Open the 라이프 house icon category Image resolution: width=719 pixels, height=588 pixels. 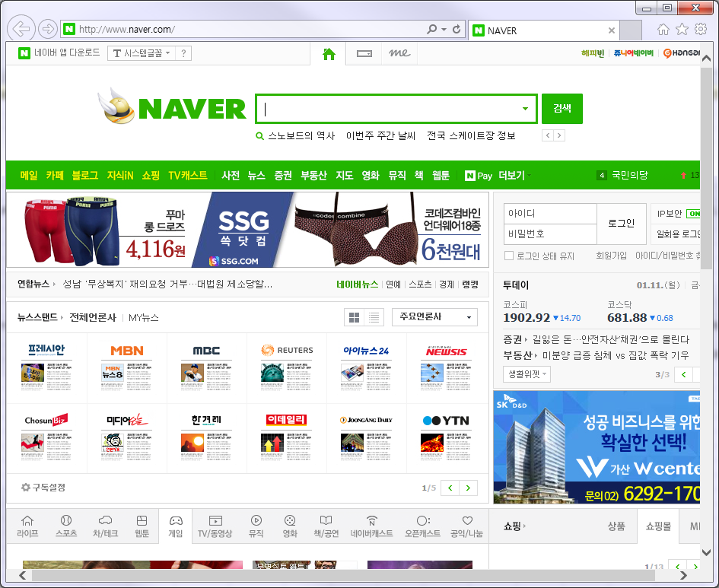(27, 526)
